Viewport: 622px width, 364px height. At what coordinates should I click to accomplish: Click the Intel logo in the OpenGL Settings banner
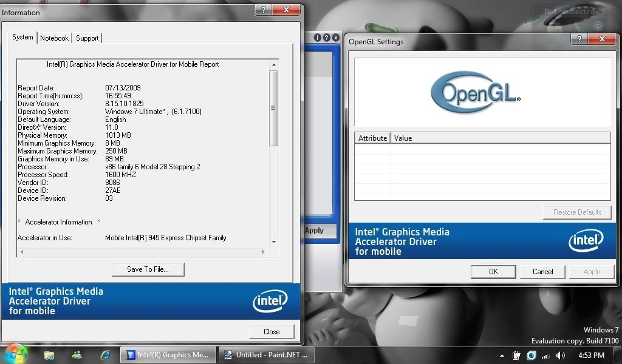pyautogui.click(x=586, y=240)
